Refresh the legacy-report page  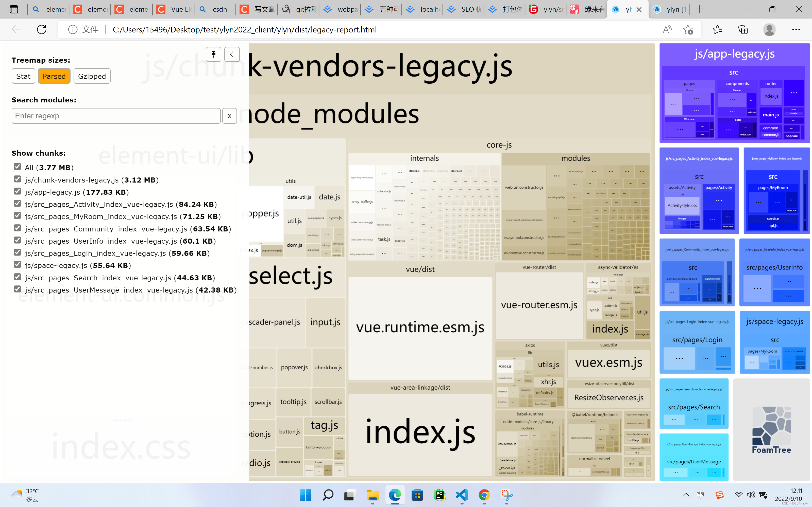[42, 29]
